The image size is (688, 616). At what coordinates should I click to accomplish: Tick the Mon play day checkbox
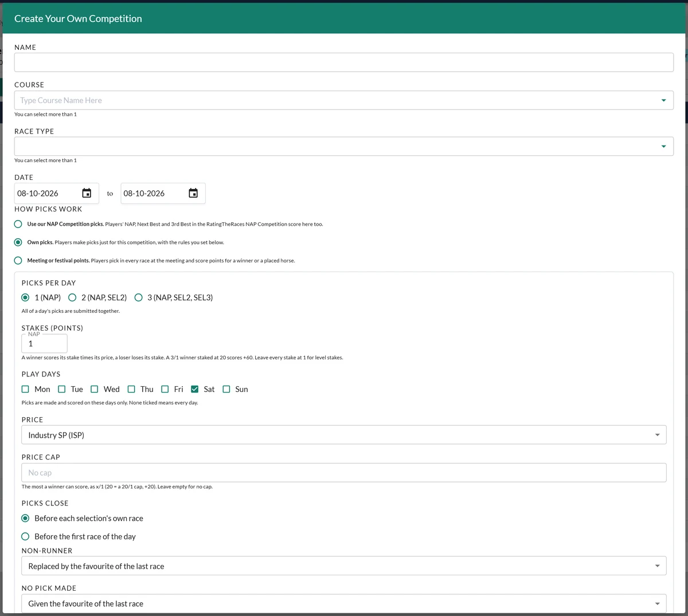click(x=25, y=389)
